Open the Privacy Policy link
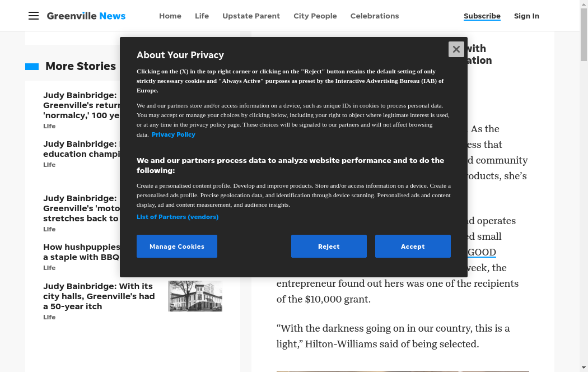This screenshot has height=372, width=588. pos(173,134)
